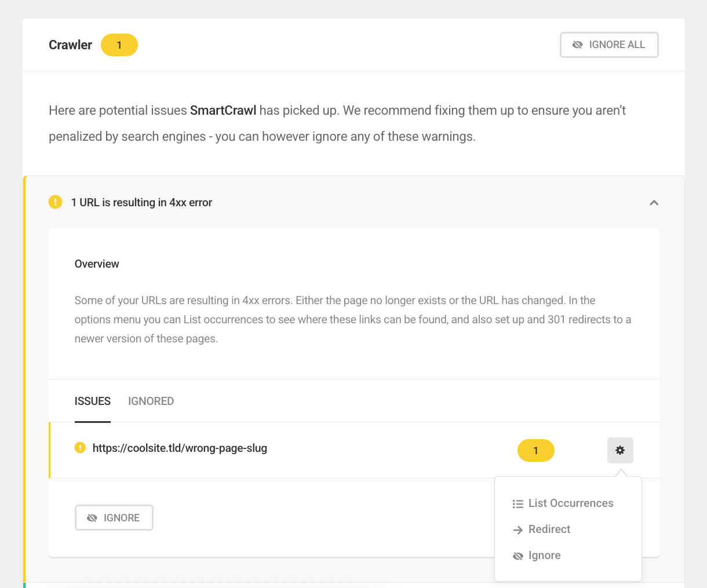Image resolution: width=707 pixels, height=588 pixels.
Task: Ignore the wrong-page-slug issue via bottom button
Action: [114, 517]
